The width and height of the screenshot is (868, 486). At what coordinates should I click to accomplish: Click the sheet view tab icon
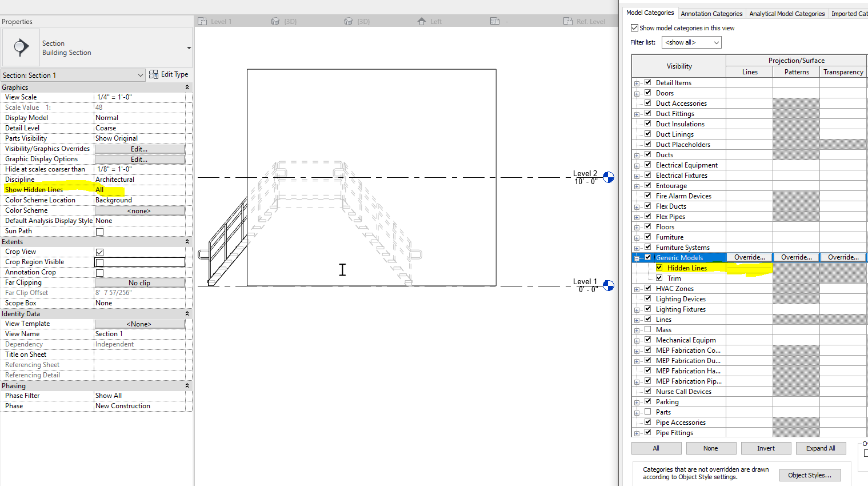494,21
